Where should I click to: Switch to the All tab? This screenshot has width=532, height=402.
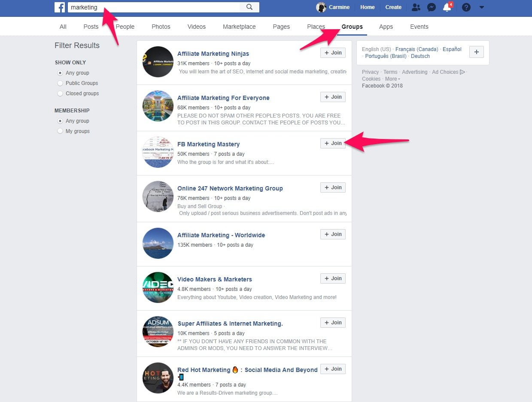tap(63, 27)
